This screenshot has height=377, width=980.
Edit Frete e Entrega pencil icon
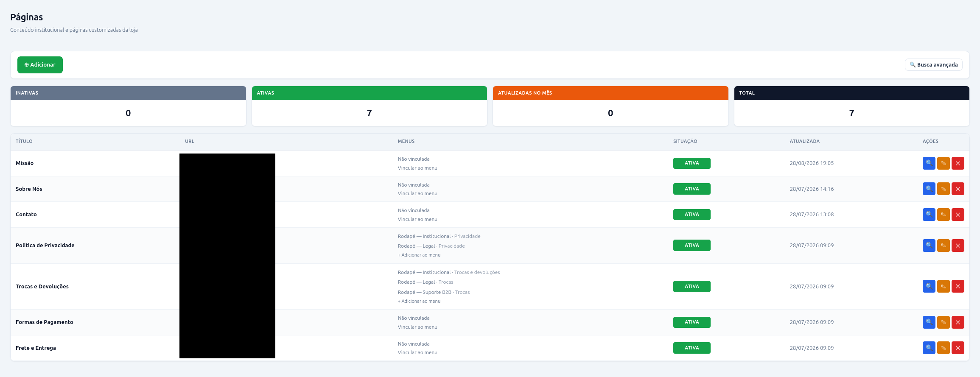943,348
